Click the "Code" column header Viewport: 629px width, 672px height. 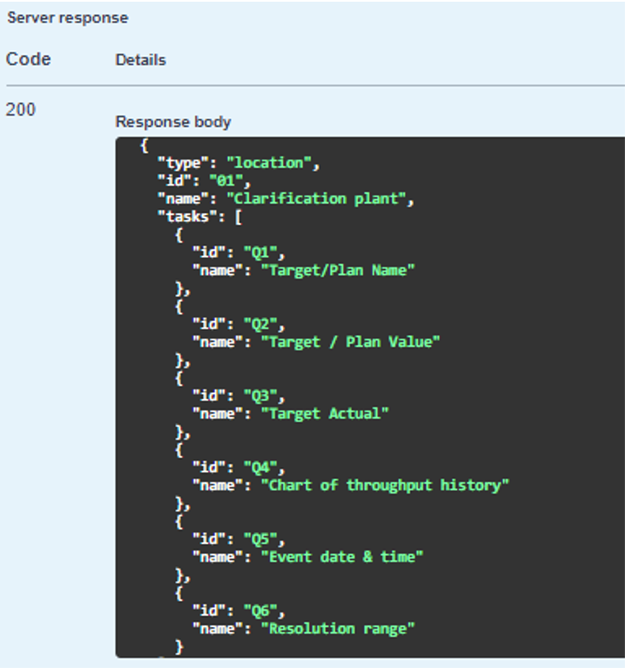coord(28,59)
